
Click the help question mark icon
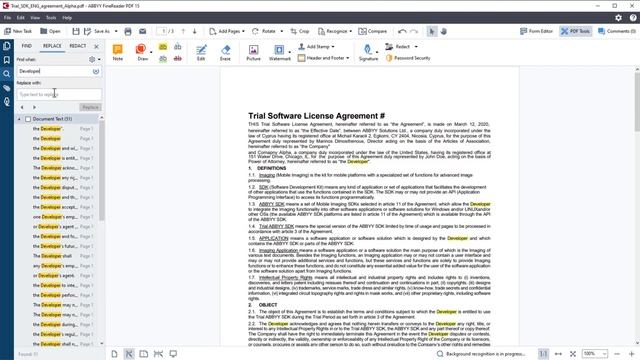coord(633,18)
